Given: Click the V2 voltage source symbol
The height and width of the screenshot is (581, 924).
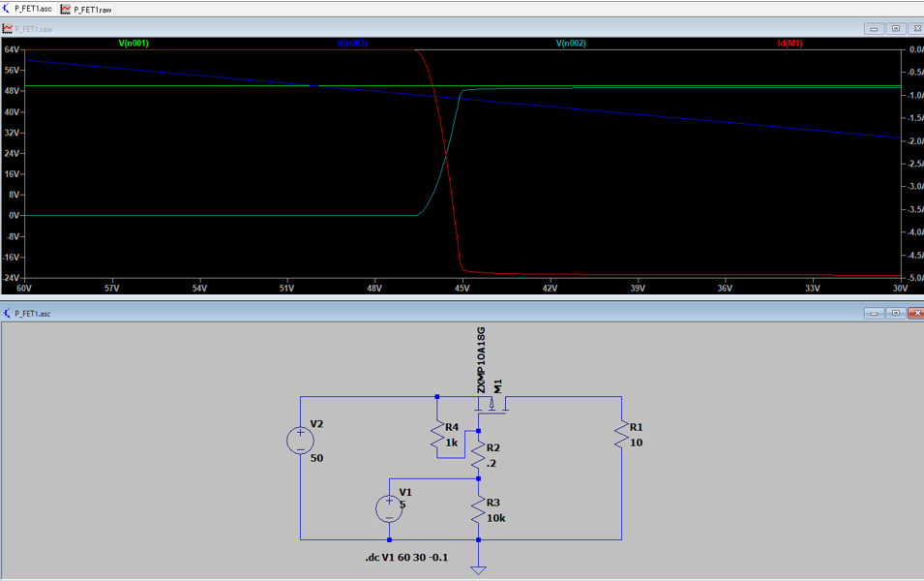Looking at the screenshot, I should tap(301, 441).
